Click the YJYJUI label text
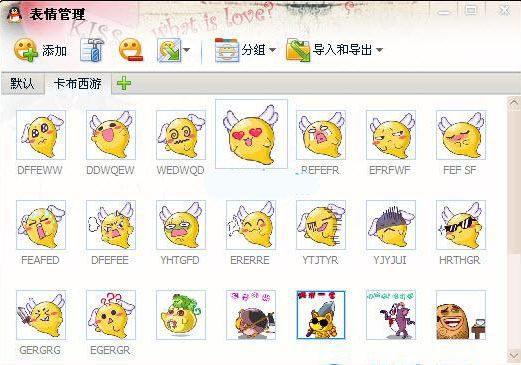The width and height of the screenshot is (521, 365). (389, 260)
